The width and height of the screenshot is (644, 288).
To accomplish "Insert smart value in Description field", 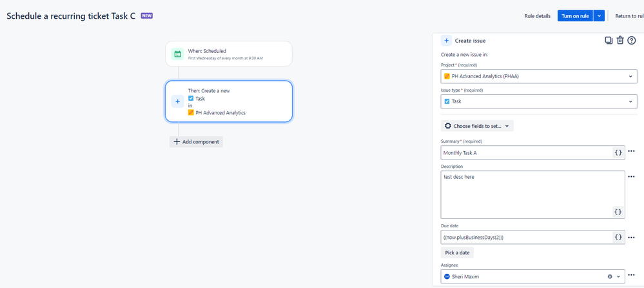I will (618, 212).
